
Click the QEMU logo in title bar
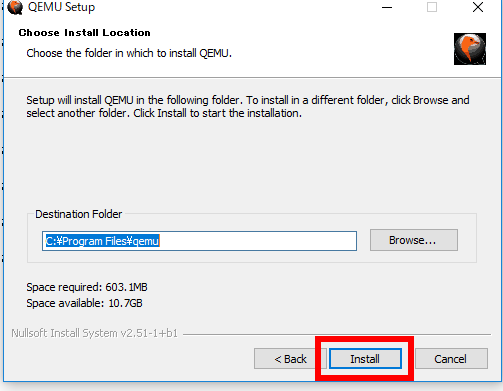(15, 7)
